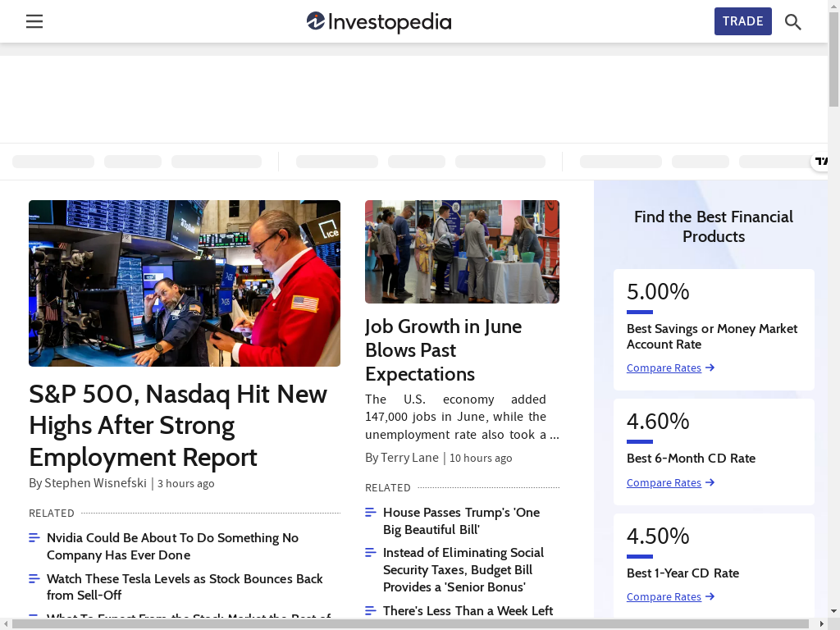Open Nvidia Could Be About To Do Something article
This screenshot has height=630, width=840.
(x=172, y=546)
